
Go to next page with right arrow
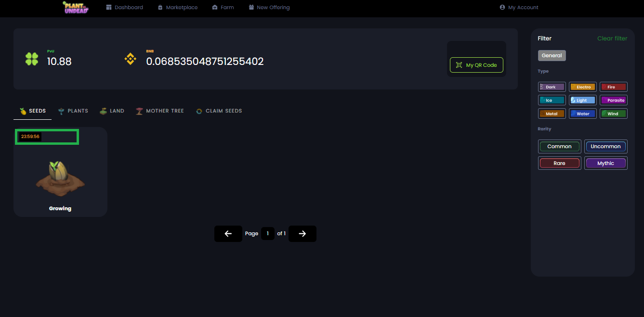pos(302,234)
